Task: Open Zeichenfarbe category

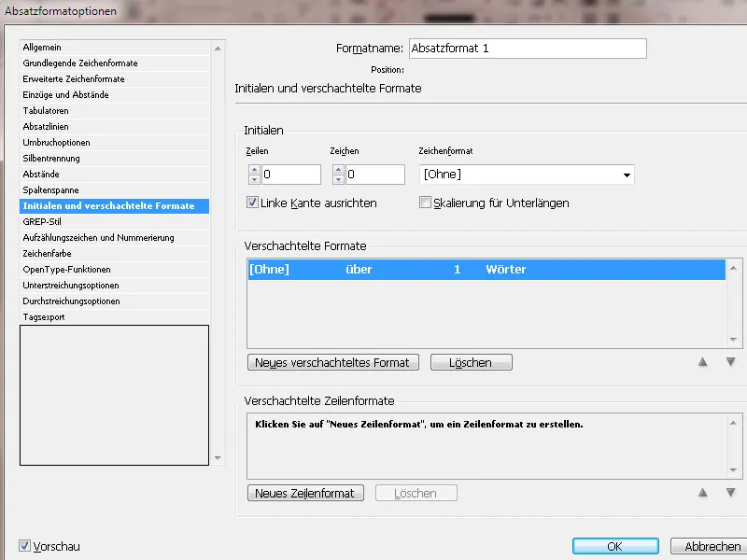Action: pos(114,253)
